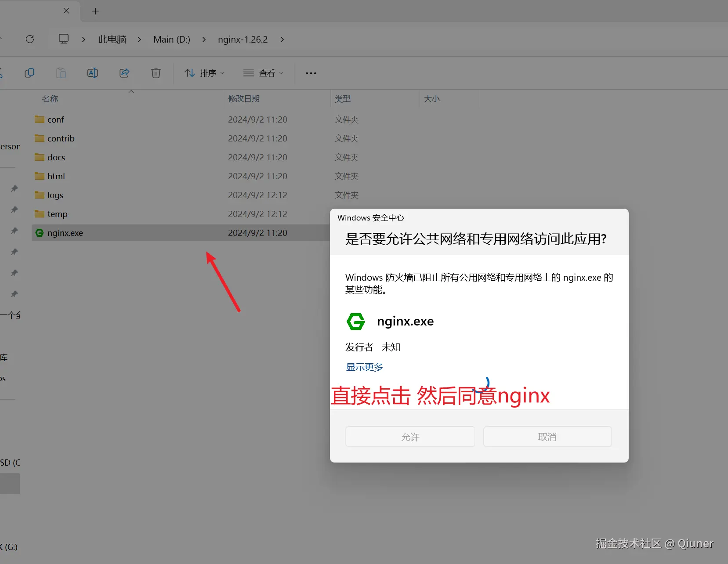Select the nginx.exe file name
Viewport: 728px width, 564px height.
click(65, 233)
